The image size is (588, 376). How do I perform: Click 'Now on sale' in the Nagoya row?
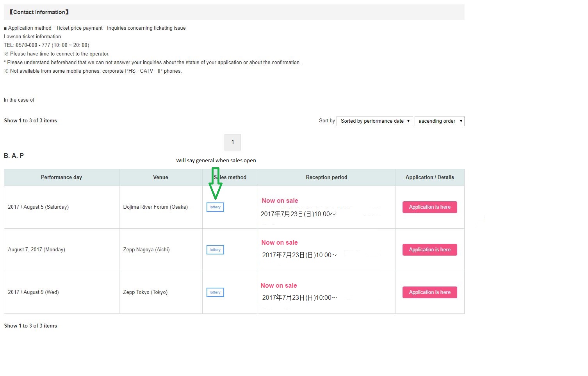280,243
